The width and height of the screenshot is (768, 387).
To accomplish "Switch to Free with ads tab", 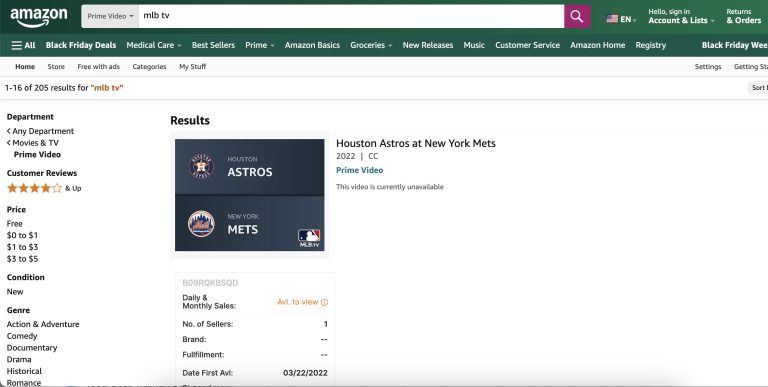I will pyautogui.click(x=98, y=67).
